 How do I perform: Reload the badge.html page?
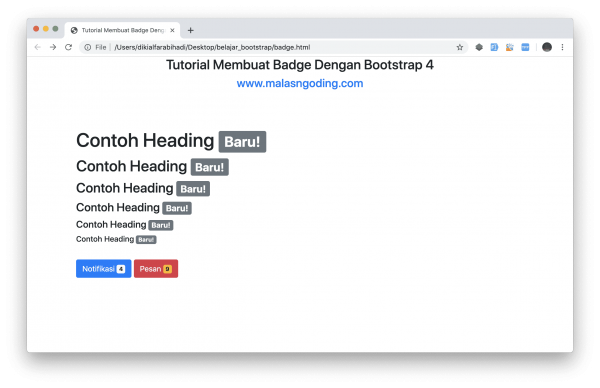click(68, 47)
